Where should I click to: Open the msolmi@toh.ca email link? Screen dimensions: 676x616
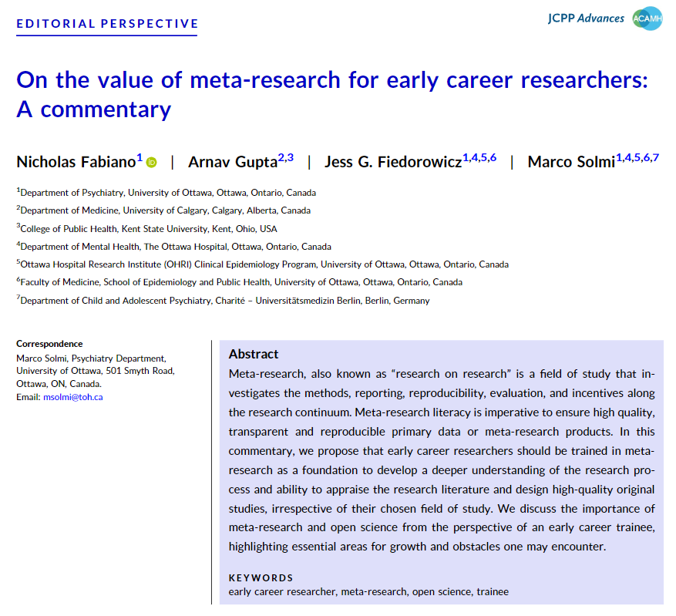[73, 397]
